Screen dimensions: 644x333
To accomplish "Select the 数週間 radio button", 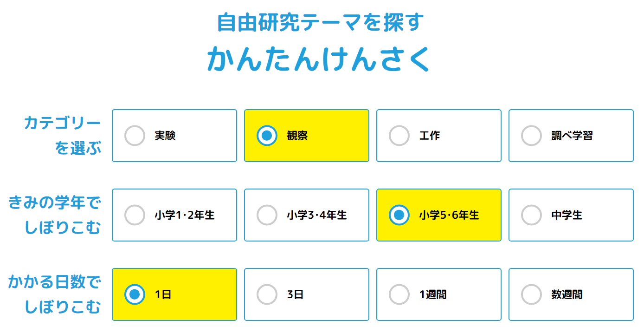I will pos(531,294).
